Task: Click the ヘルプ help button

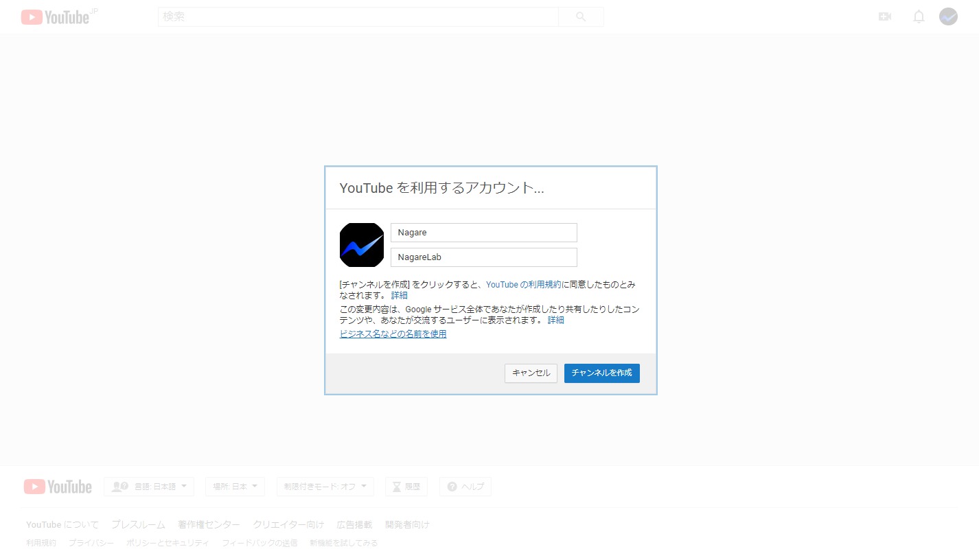Action: click(465, 487)
